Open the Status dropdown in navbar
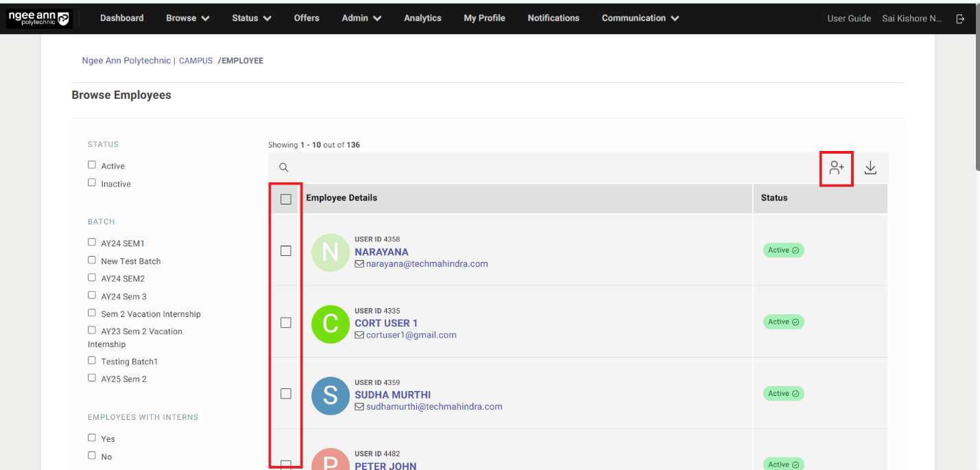The image size is (980, 470). click(251, 19)
